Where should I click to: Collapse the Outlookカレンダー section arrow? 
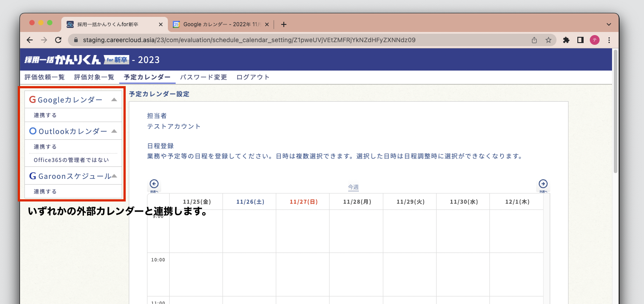[114, 131]
